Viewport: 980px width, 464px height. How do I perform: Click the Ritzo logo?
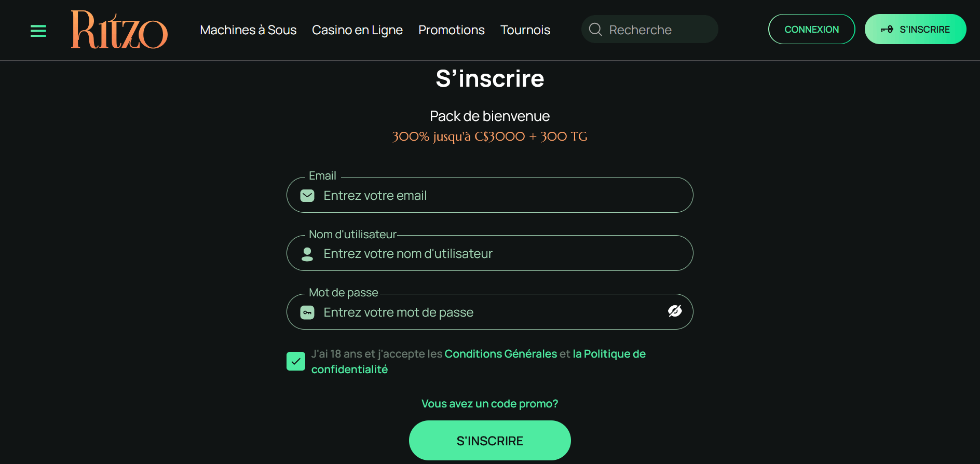tap(119, 30)
